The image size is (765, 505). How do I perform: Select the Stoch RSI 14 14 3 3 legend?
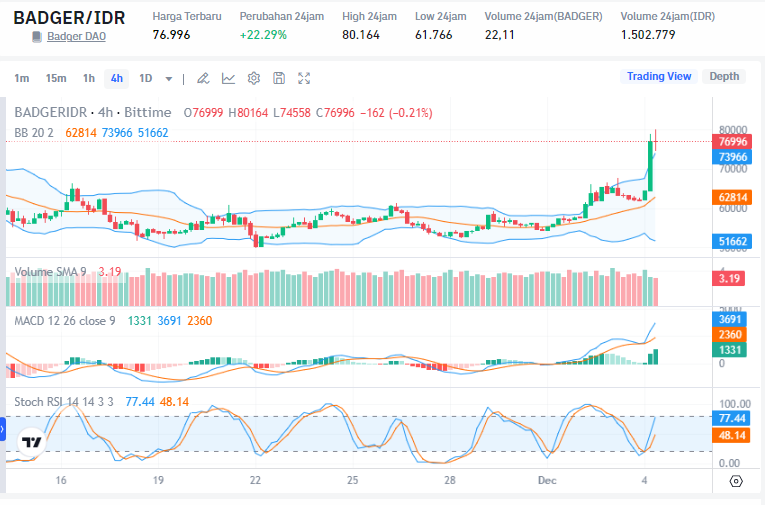(x=64, y=402)
